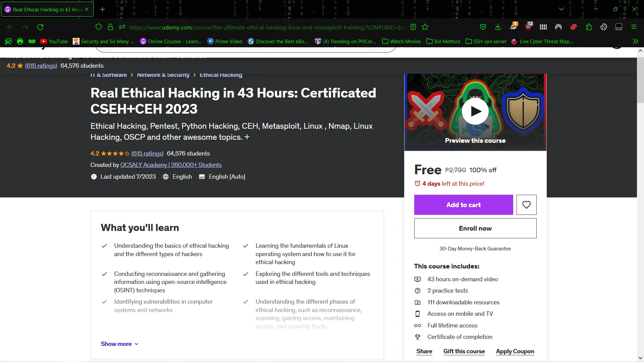Open Prime Video bookmark

tap(225, 41)
